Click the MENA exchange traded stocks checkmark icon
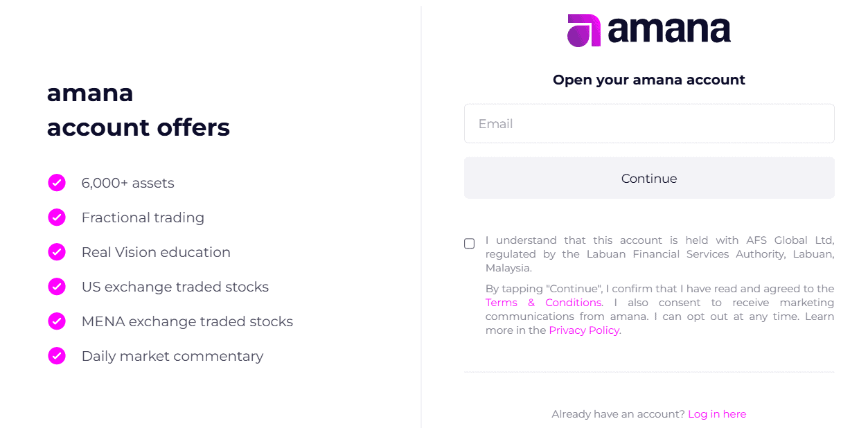The width and height of the screenshot is (868, 428). tap(56, 321)
